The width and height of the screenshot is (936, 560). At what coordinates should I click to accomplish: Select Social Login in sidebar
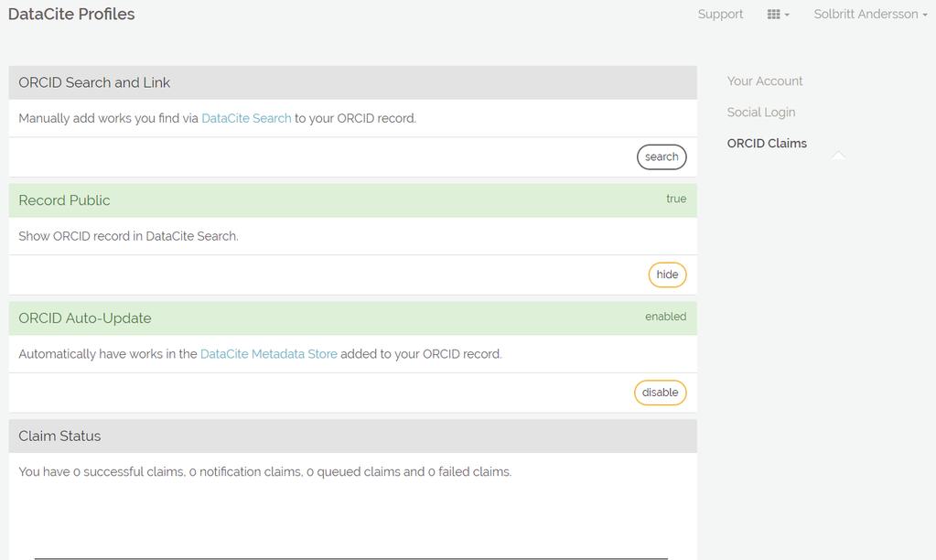tap(761, 113)
